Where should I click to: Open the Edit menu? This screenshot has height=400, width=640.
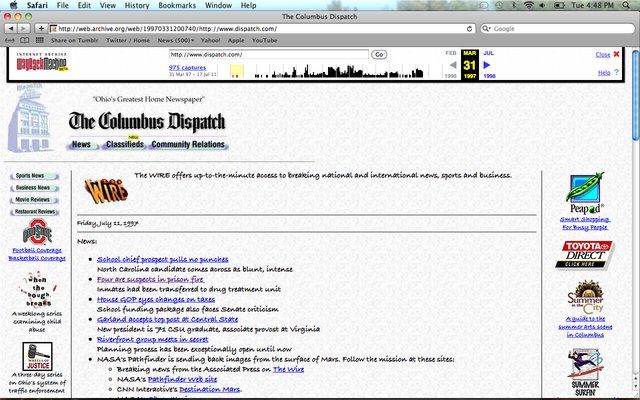[x=84, y=5]
